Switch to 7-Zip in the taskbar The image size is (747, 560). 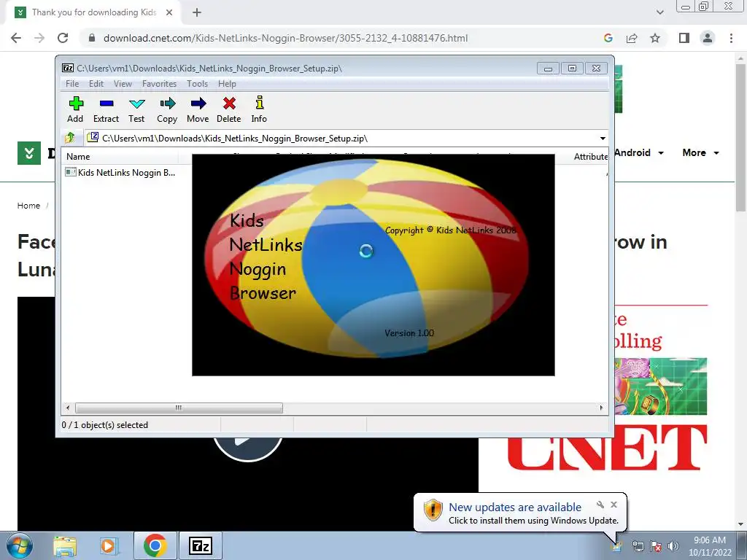[x=200, y=545]
